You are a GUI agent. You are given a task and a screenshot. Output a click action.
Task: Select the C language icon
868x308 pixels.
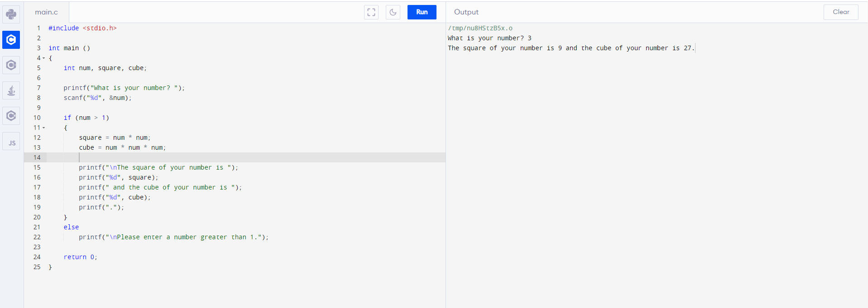[x=11, y=40]
